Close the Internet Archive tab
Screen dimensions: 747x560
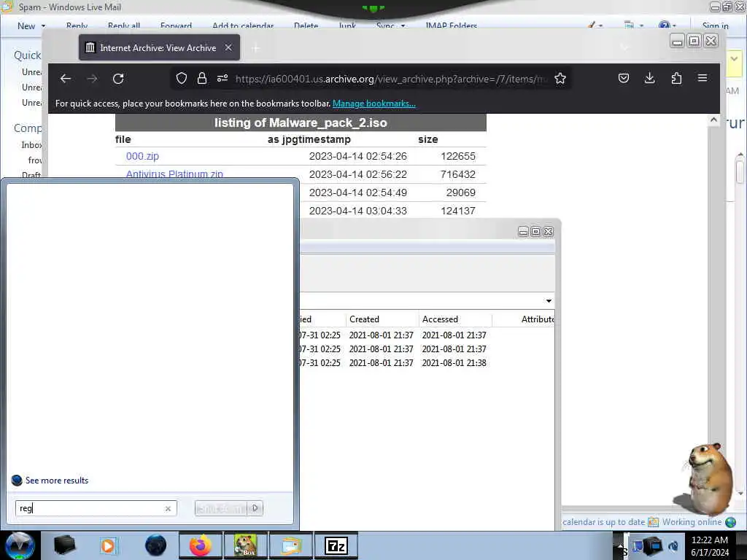coord(228,47)
